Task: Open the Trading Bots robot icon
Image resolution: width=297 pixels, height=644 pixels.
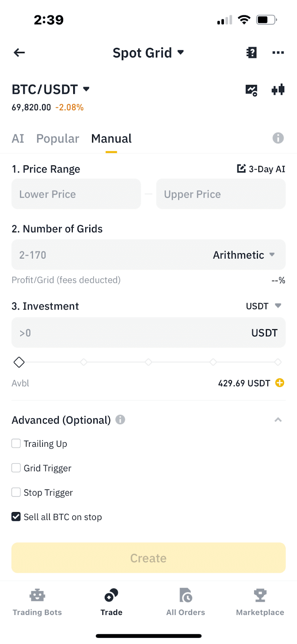Action: coord(37,596)
